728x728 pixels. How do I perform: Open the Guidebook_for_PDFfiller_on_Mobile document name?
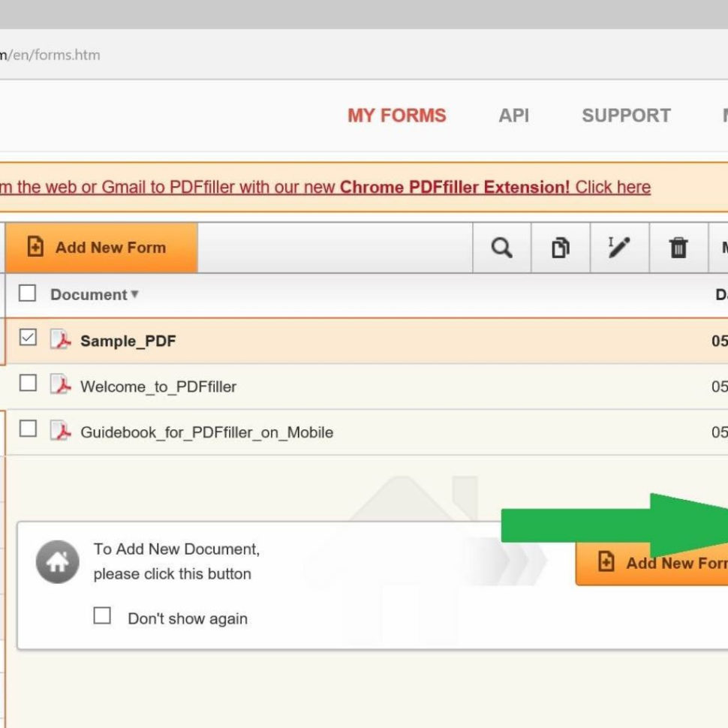pos(206,432)
